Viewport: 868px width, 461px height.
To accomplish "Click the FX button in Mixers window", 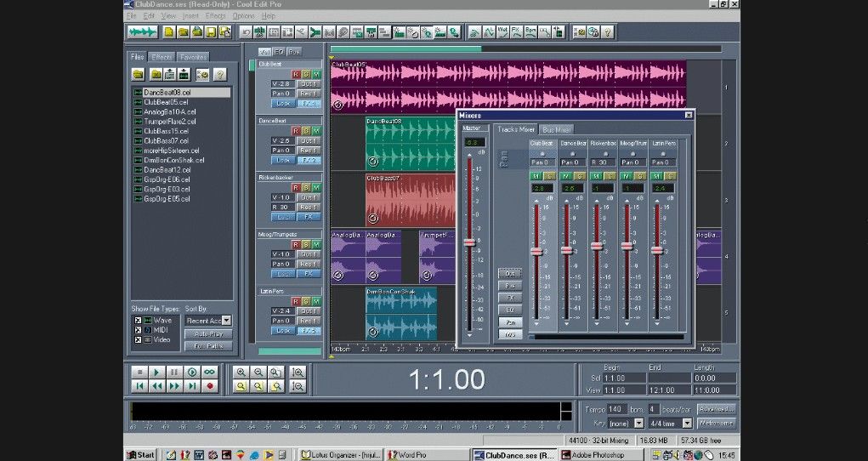I will tap(510, 298).
